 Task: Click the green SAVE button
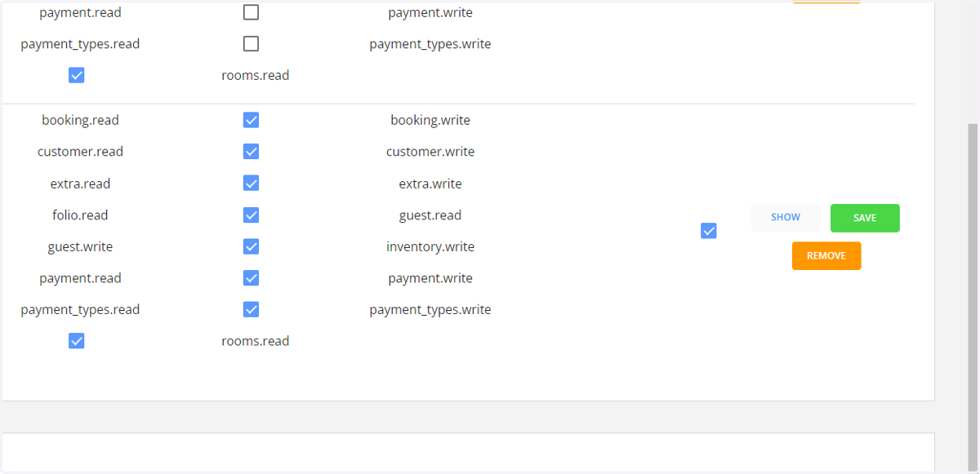pos(865,218)
